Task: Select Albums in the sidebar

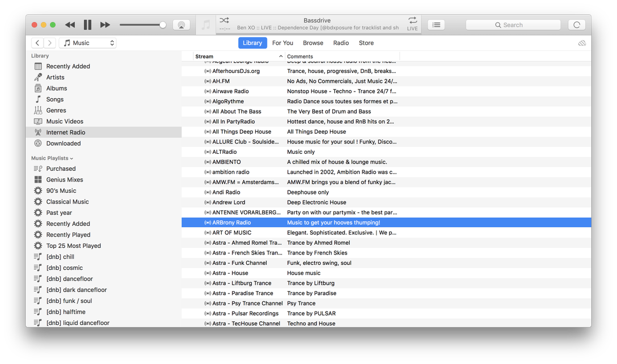Action: 103,88
